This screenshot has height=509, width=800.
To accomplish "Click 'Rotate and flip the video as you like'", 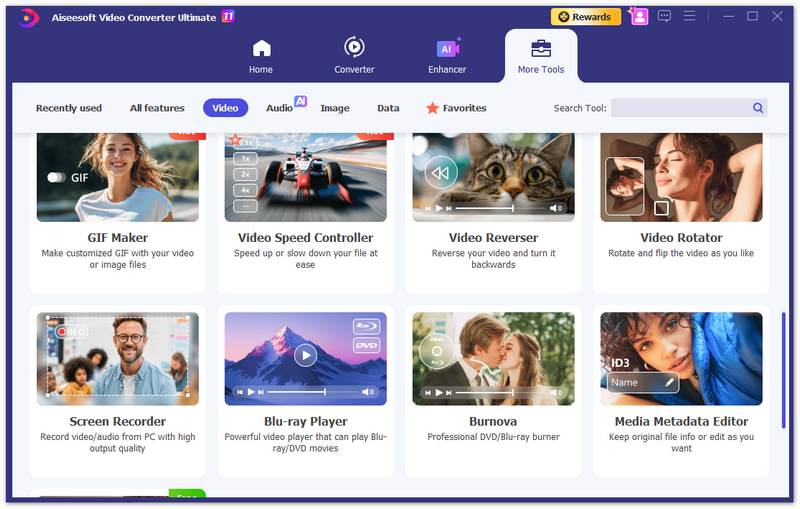I will pos(681,253).
